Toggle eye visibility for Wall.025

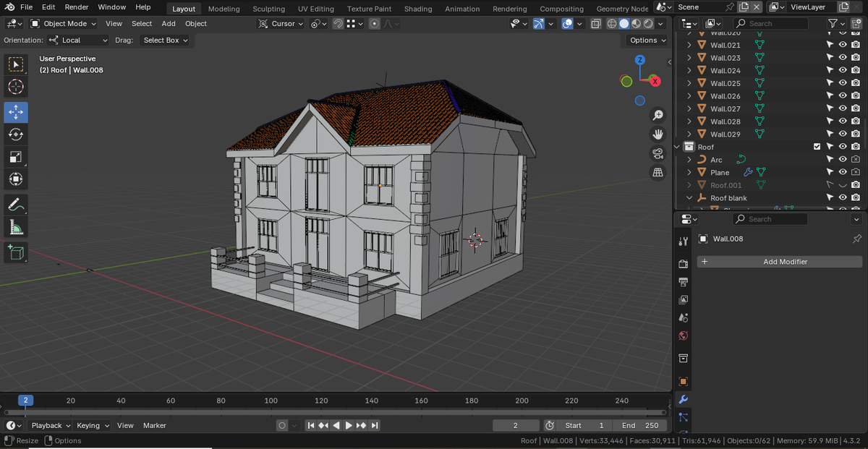[843, 83]
